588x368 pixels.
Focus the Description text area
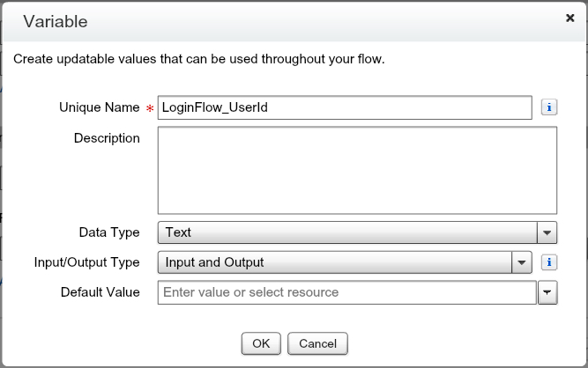pos(357,170)
